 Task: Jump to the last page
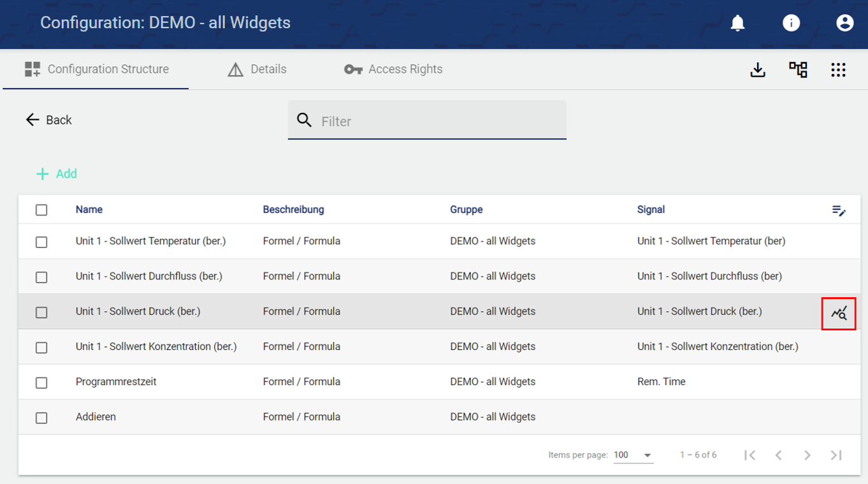pos(836,455)
